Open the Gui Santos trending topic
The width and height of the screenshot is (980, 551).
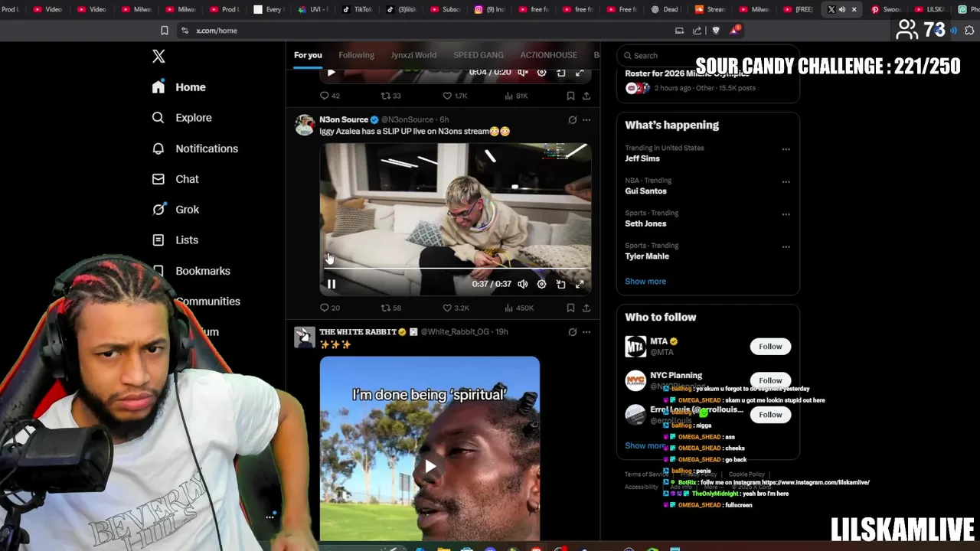pyautogui.click(x=645, y=191)
